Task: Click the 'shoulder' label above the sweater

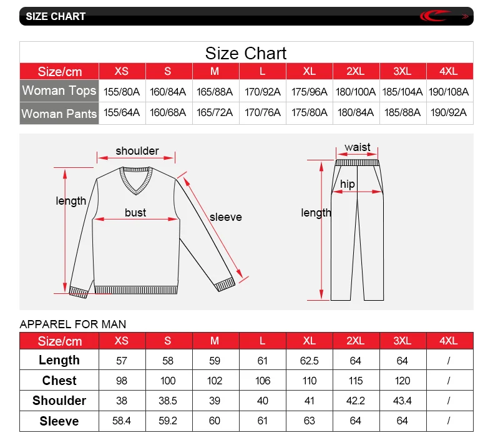Action: pyautogui.click(x=137, y=151)
